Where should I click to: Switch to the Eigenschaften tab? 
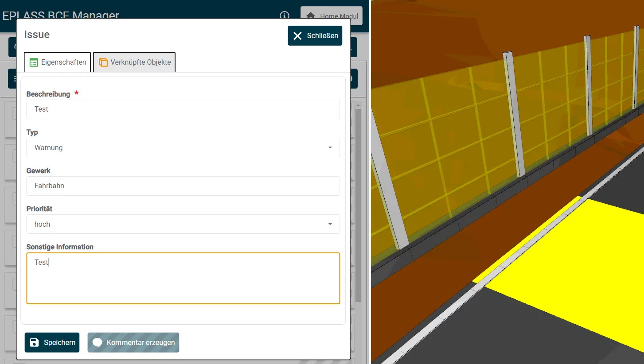tap(58, 62)
